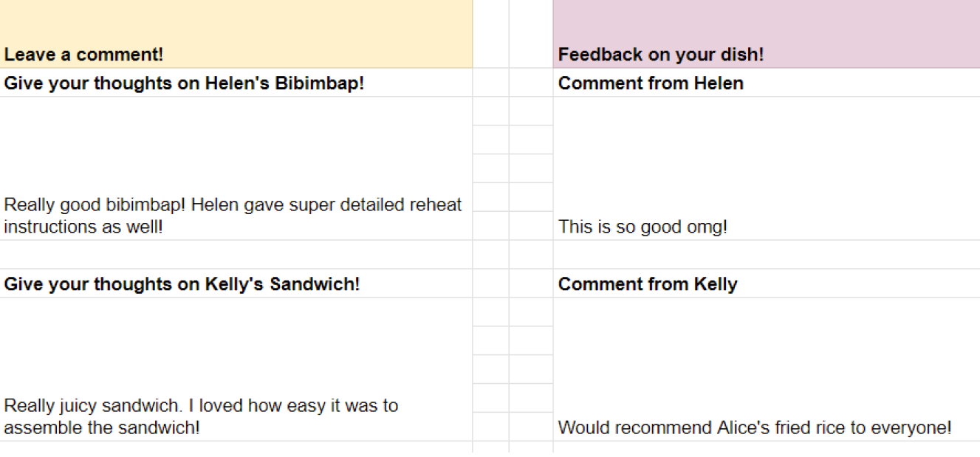Image resolution: width=980 pixels, height=457 pixels.
Task: Select the blank cell below 'This is so good omg!'
Action: [x=766, y=255]
